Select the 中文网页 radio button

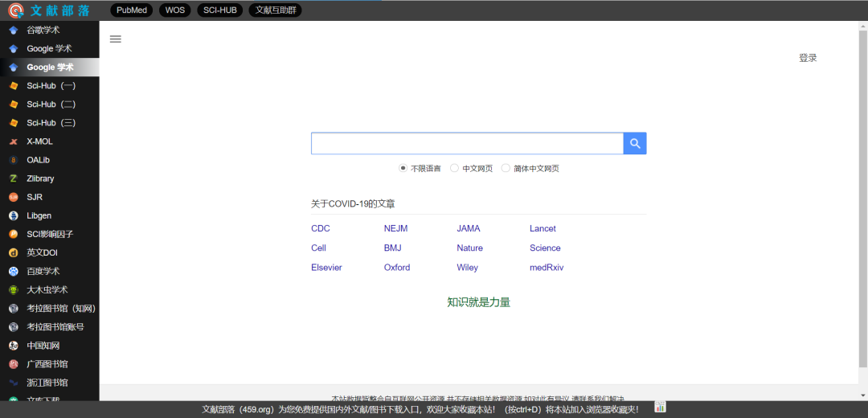point(455,169)
